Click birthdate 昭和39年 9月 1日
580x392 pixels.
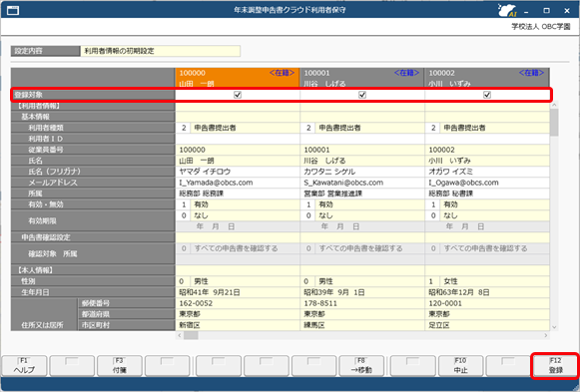point(362,292)
